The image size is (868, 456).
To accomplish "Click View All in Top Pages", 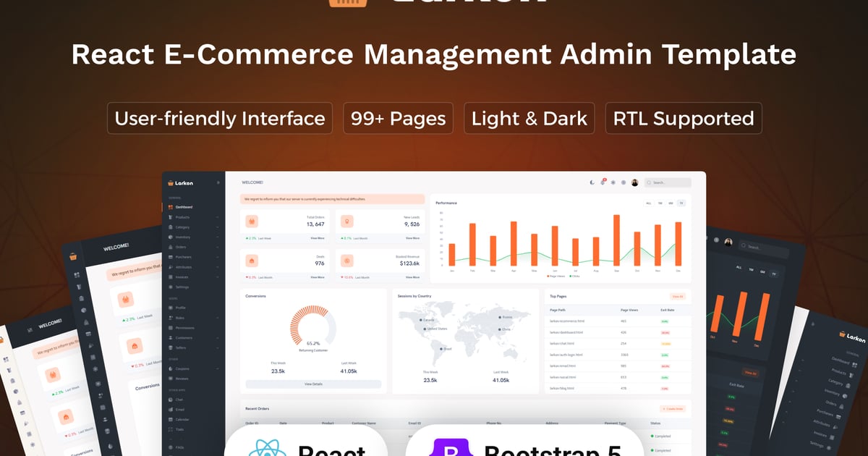I will pos(677,296).
